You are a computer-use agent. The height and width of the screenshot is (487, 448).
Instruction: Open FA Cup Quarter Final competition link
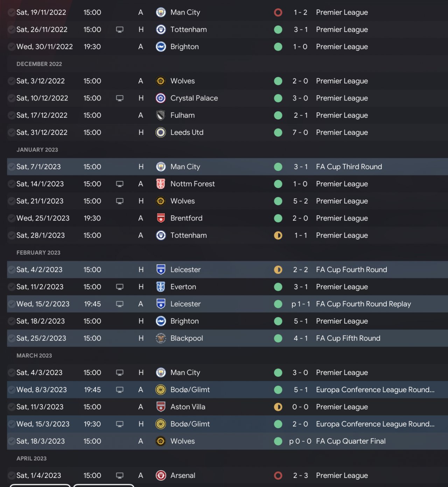(x=351, y=441)
